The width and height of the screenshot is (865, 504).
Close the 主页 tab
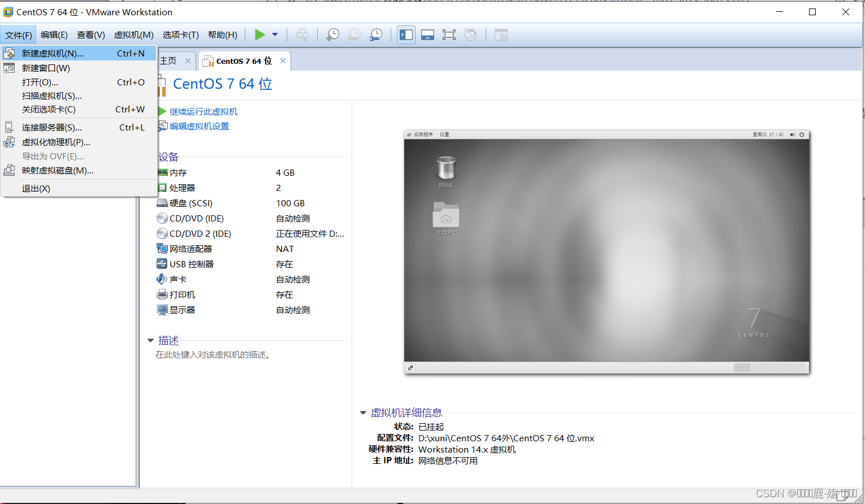[x=188, y=60]
